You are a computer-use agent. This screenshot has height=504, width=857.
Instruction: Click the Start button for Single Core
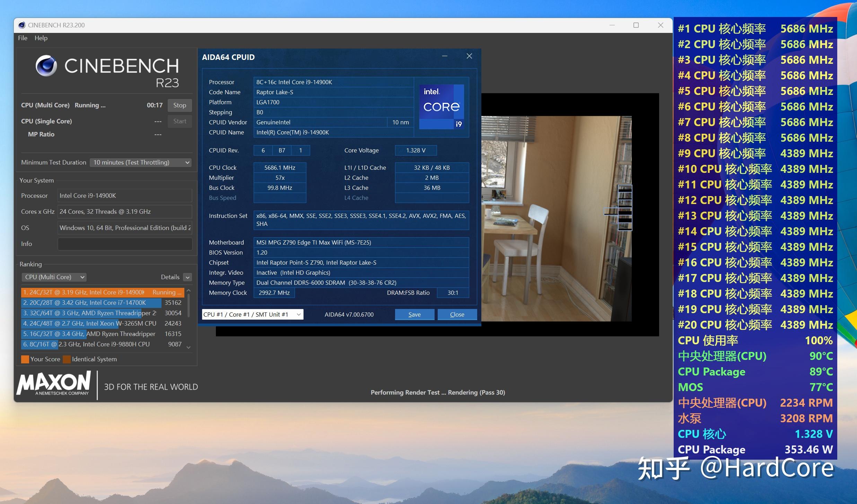(x=180, y=121)
